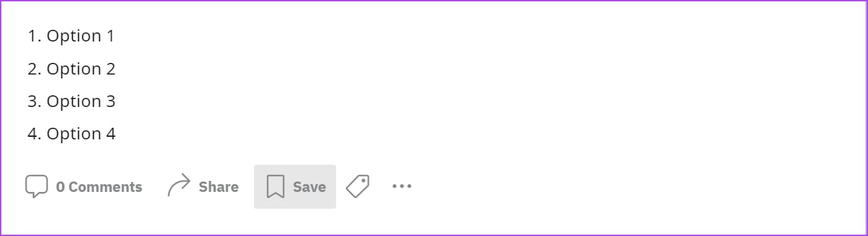The width and height of the screenshot is (868, 236).
Task: Select Option 2 list item text
Action: [81, 69]
